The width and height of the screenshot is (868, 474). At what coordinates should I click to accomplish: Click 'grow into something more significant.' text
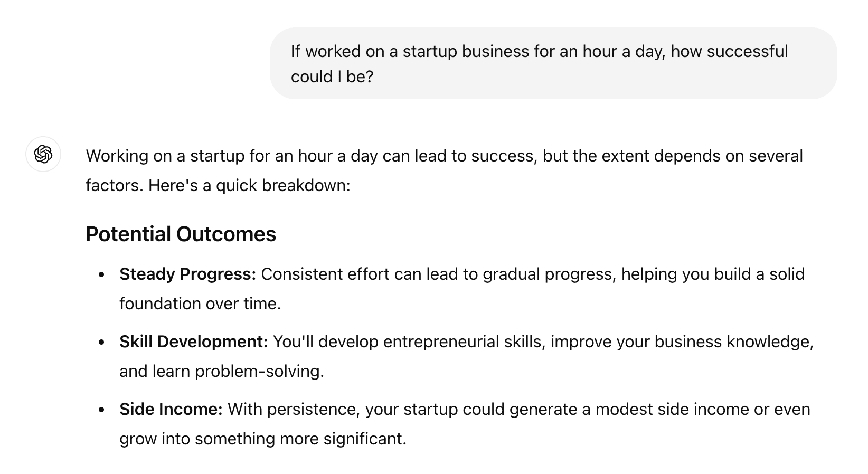click(263, 439)
